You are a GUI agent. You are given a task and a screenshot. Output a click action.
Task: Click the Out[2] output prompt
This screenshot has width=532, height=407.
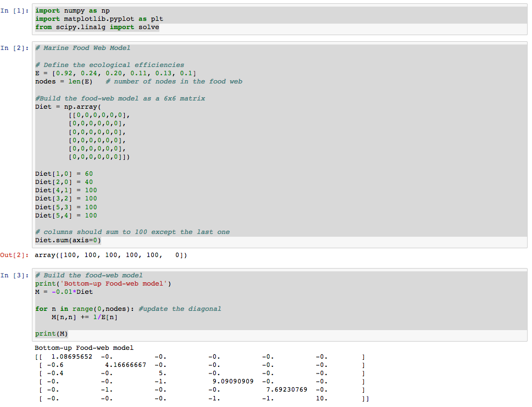(x=15, y=255)
